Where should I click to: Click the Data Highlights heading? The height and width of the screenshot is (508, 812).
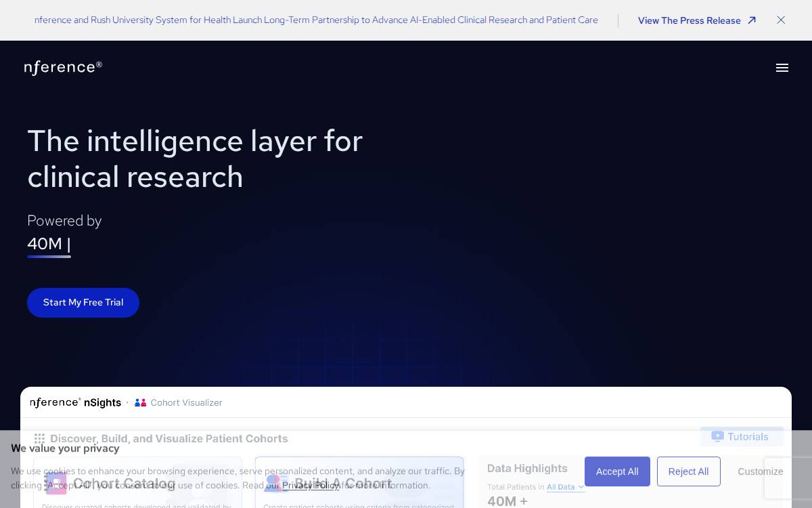click(x=527, y=468)
